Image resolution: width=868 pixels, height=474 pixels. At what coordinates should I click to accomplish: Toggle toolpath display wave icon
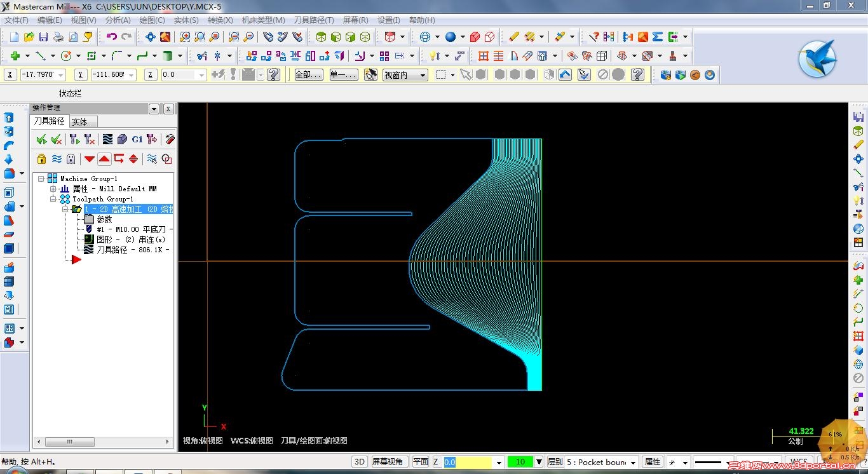point(57,159)
